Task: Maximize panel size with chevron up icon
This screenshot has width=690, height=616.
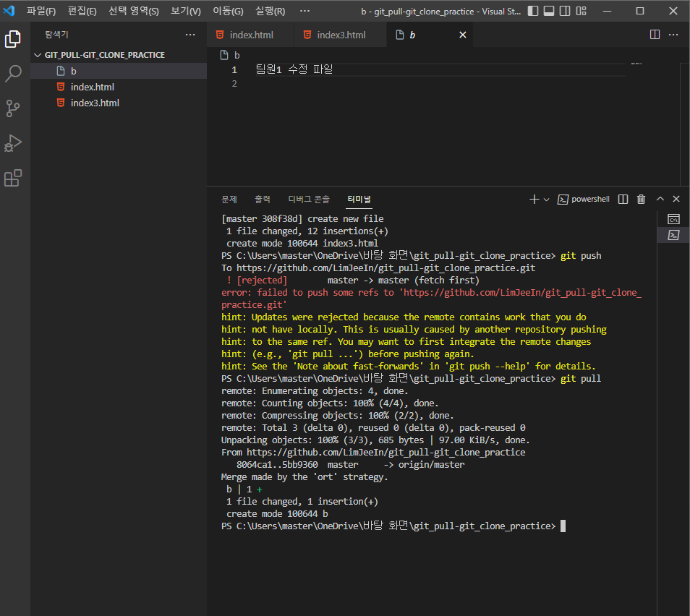Action: click(x=660, y=199)
